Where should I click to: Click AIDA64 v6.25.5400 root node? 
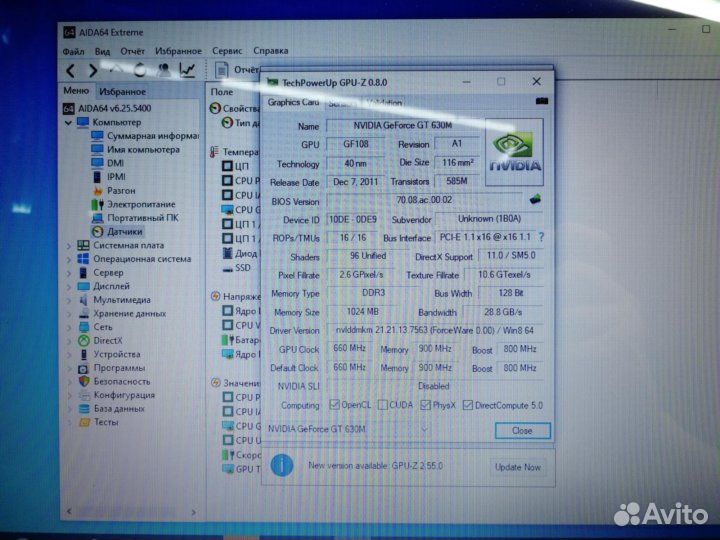107,108
